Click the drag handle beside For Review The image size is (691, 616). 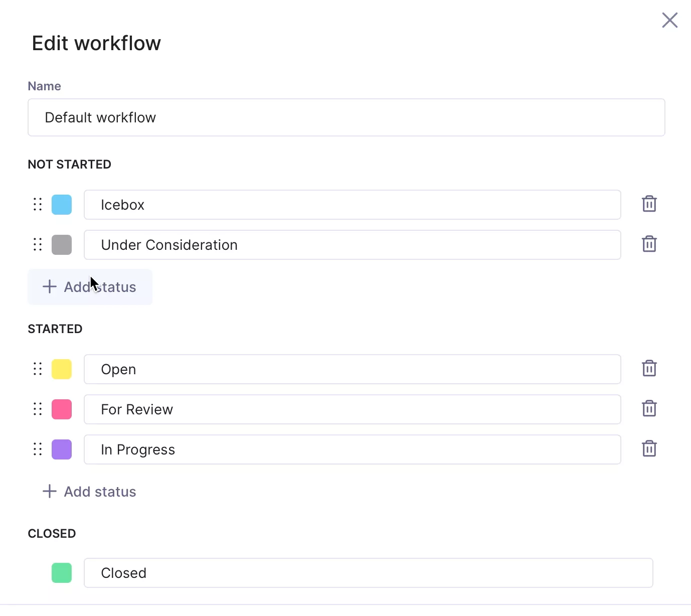tap(38, 409)
